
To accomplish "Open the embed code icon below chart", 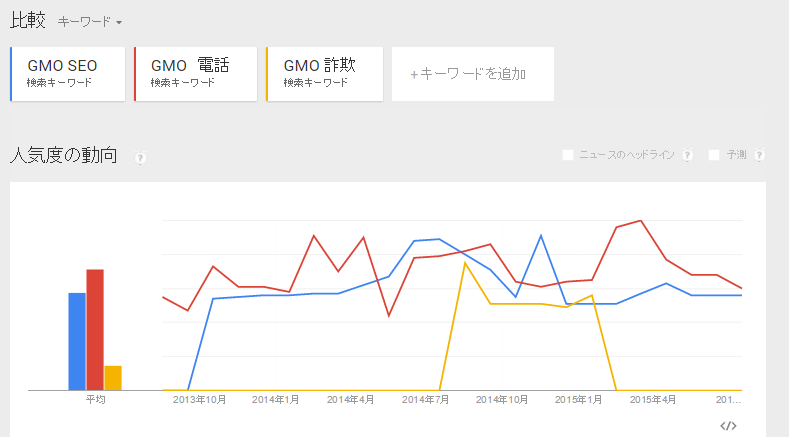I will pos(728,426).
